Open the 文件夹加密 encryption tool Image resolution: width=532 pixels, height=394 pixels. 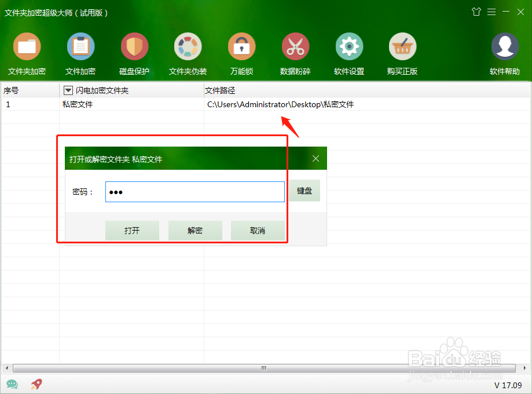[27, 53]
